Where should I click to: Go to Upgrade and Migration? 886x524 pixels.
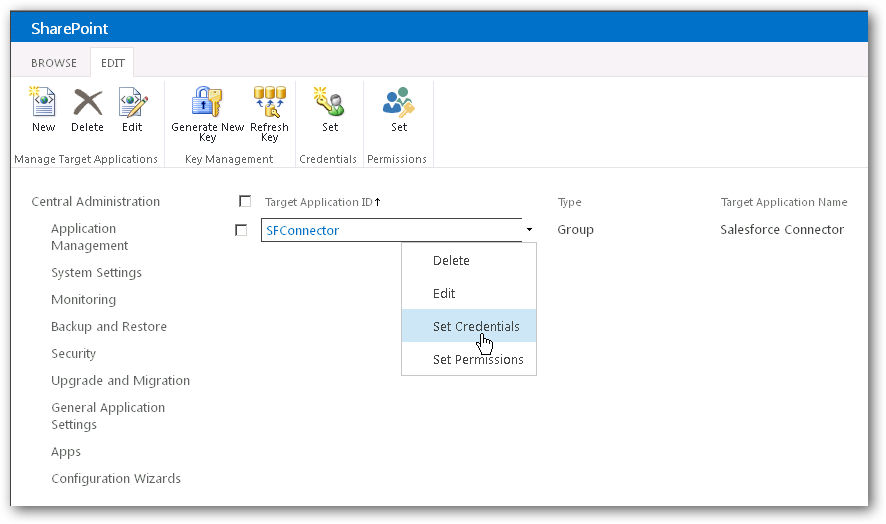click(x=120, y=380)
